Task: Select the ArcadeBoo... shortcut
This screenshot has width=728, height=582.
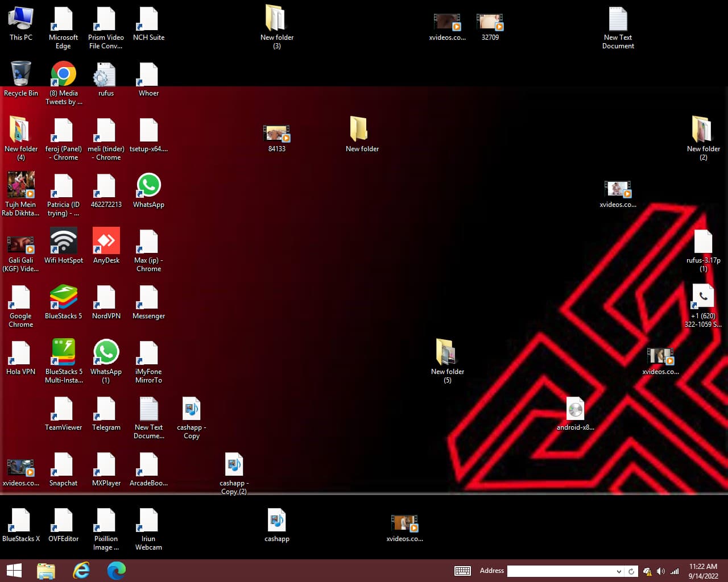Action: click(148, 469)
